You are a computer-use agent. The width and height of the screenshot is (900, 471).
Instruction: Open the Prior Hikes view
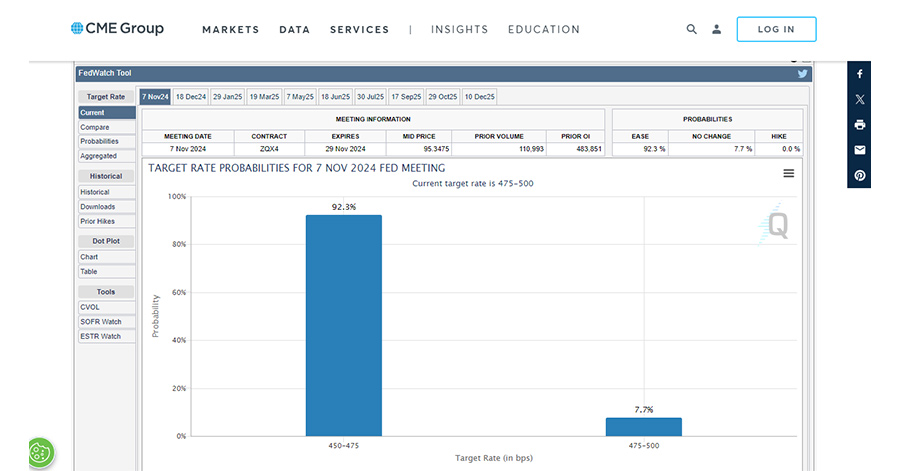(x=107, y=221)
